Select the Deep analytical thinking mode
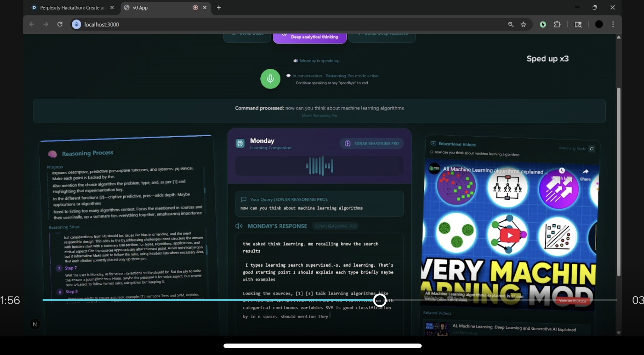 point(309,37)
